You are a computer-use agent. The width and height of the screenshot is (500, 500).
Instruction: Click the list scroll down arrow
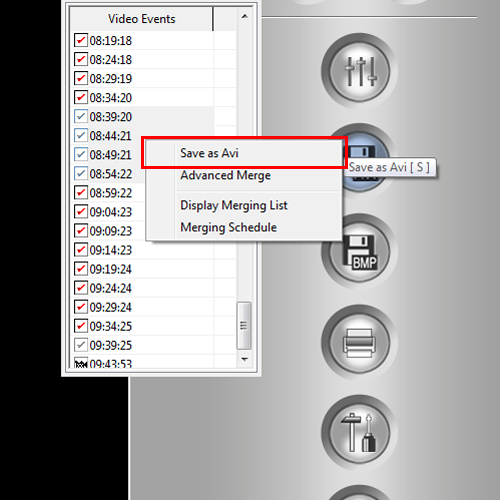point(245,359)
